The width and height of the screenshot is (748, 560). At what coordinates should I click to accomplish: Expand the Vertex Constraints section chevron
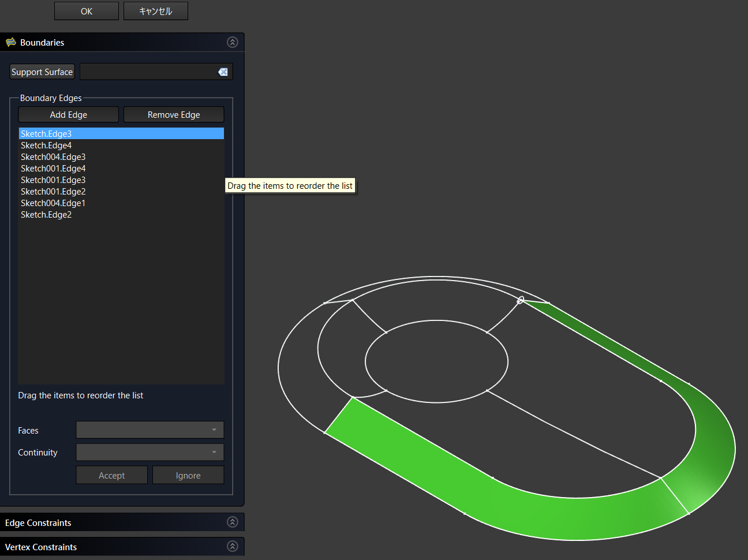click(233, 546)
